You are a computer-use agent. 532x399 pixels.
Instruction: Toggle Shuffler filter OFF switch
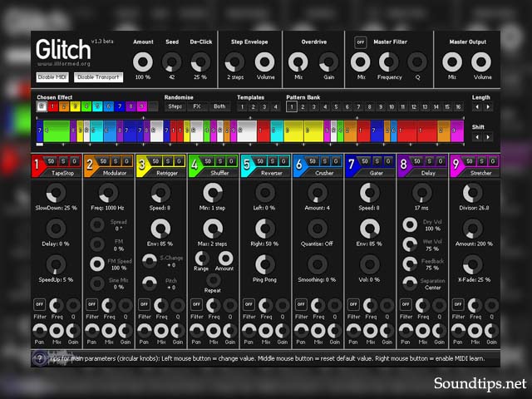point(196,304)
